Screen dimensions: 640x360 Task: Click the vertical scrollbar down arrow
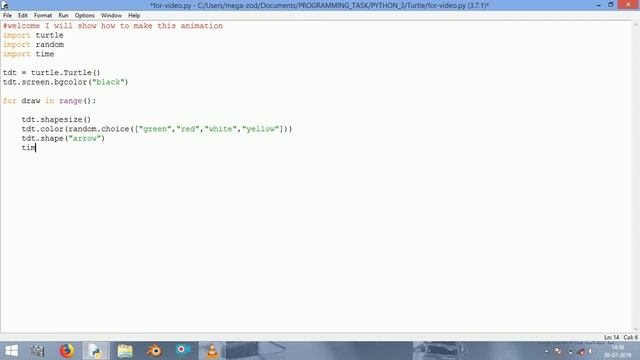636,329
